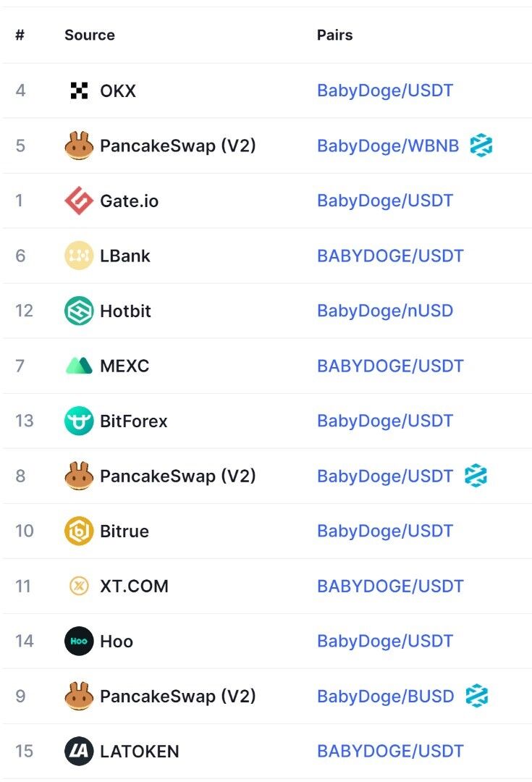Click the XT.COM orange logo icon

(79, 586)
